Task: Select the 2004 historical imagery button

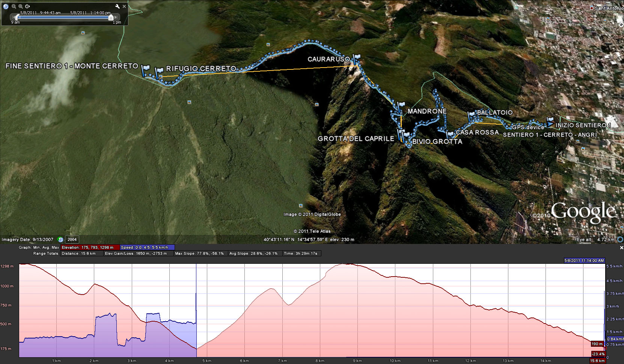Action: tap(72, 239)
